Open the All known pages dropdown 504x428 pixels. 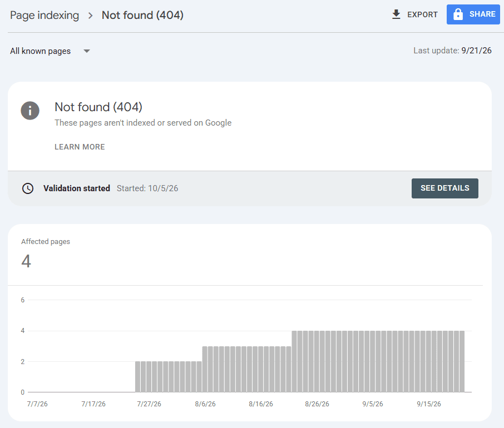tap(50, 51)
